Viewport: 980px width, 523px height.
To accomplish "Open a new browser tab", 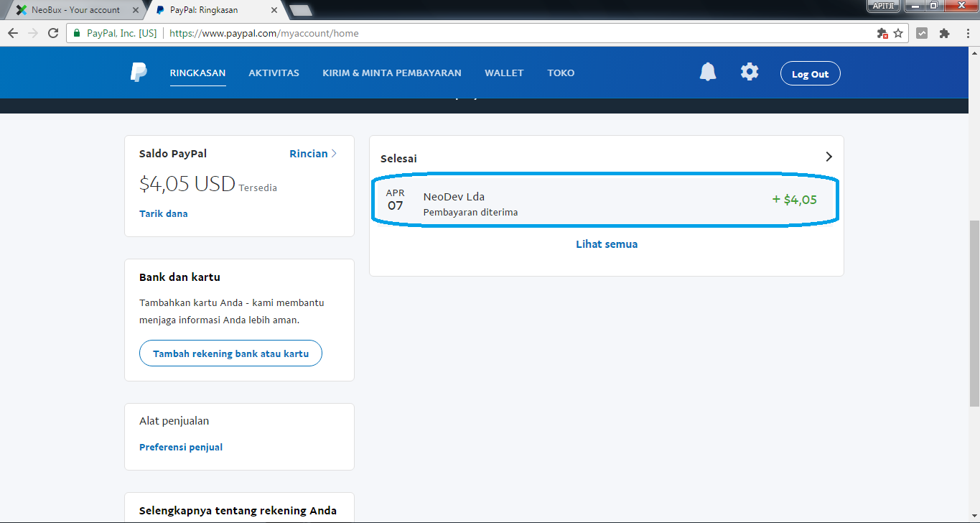I will pos(300,10).
